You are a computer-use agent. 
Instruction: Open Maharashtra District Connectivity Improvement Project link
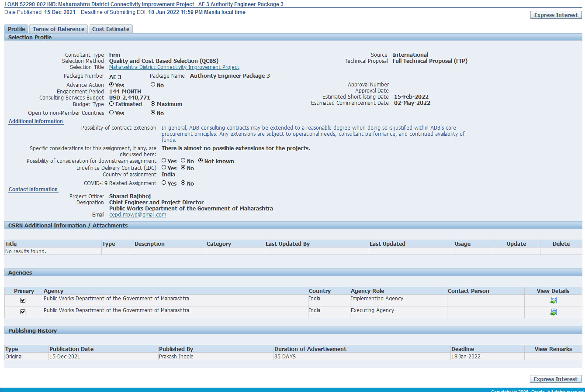click(174, 67)
